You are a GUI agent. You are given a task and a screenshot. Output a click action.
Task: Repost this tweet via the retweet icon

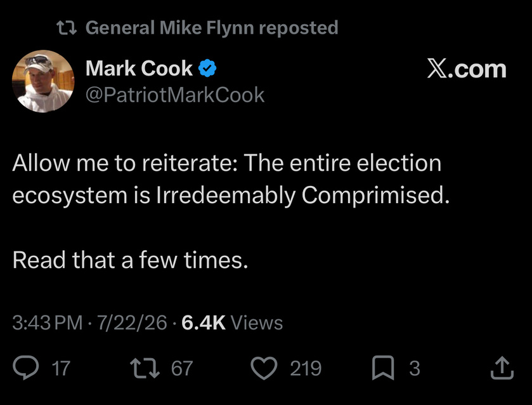(145, 368)
